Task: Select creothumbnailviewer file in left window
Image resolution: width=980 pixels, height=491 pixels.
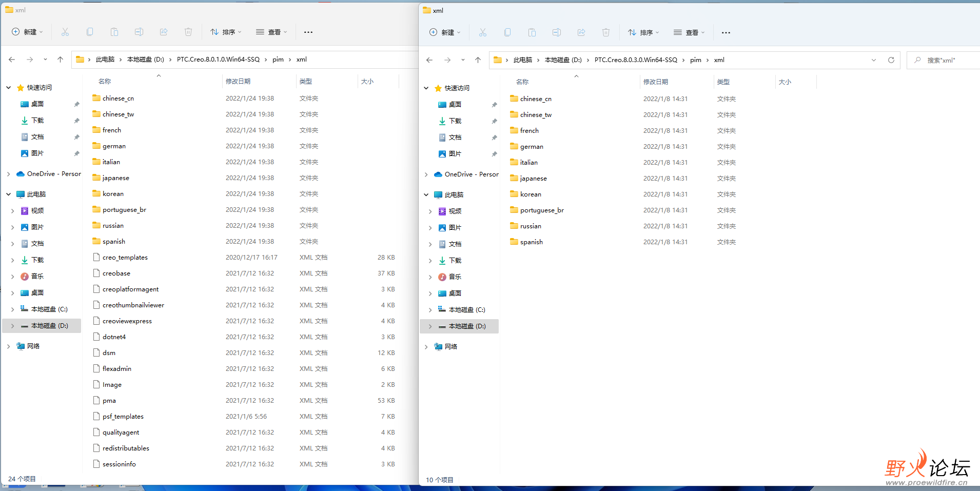Action: 133,305
